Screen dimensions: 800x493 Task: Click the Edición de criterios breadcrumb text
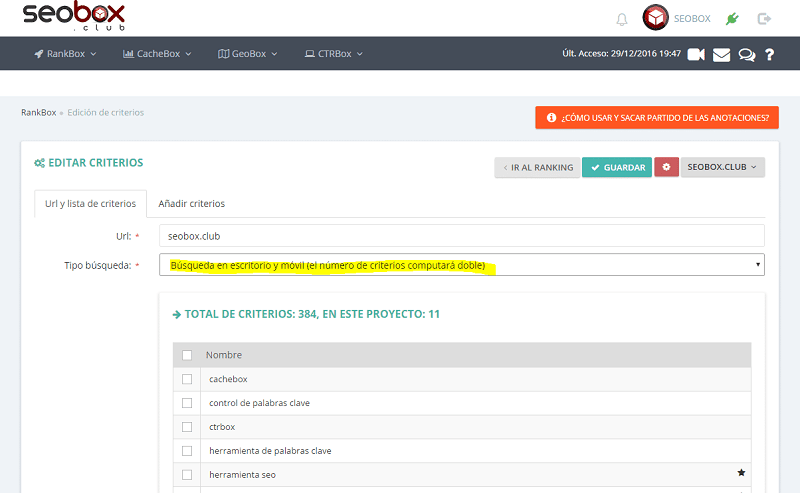(x=106, y=112)
